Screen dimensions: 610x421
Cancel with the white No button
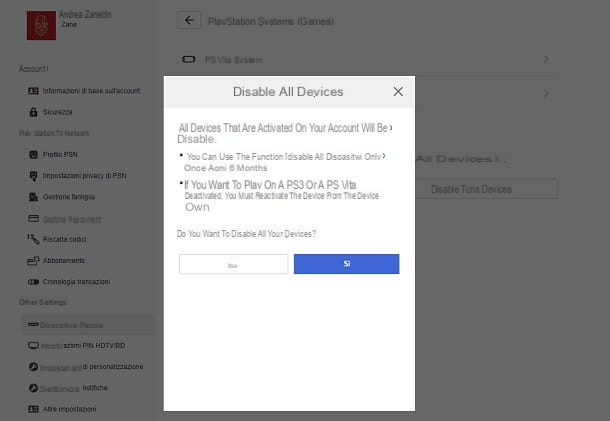233,264
